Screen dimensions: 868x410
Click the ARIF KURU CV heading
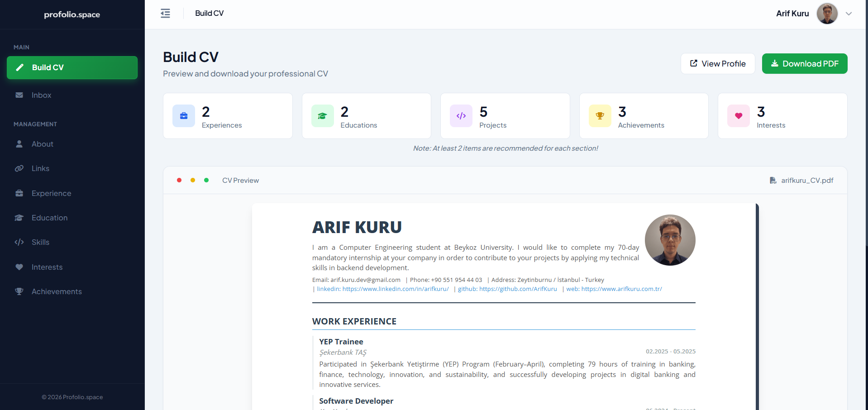tap(357, 227)
